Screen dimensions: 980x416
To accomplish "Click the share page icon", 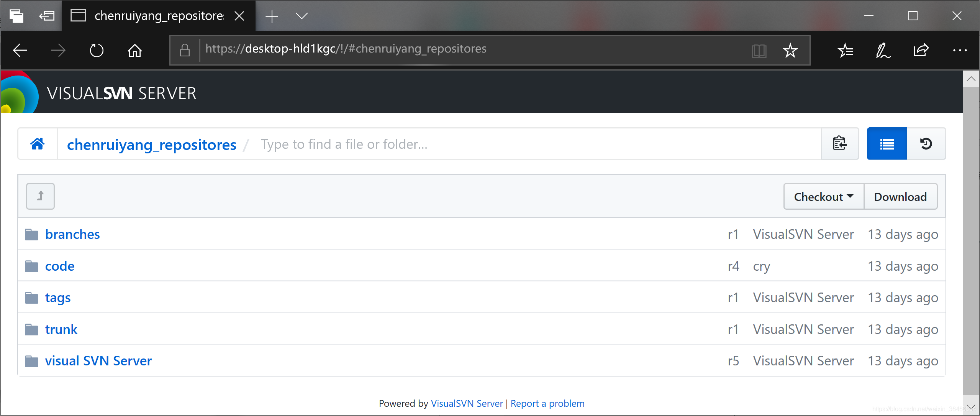I will click(x=921, y=50).
